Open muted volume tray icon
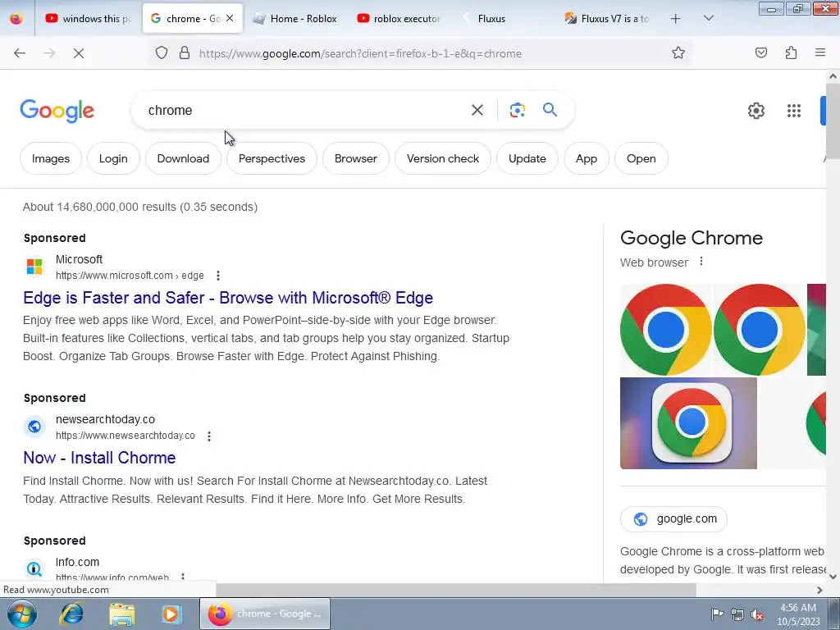This screenshot has height=630, width=840. (x=757, y=614)
